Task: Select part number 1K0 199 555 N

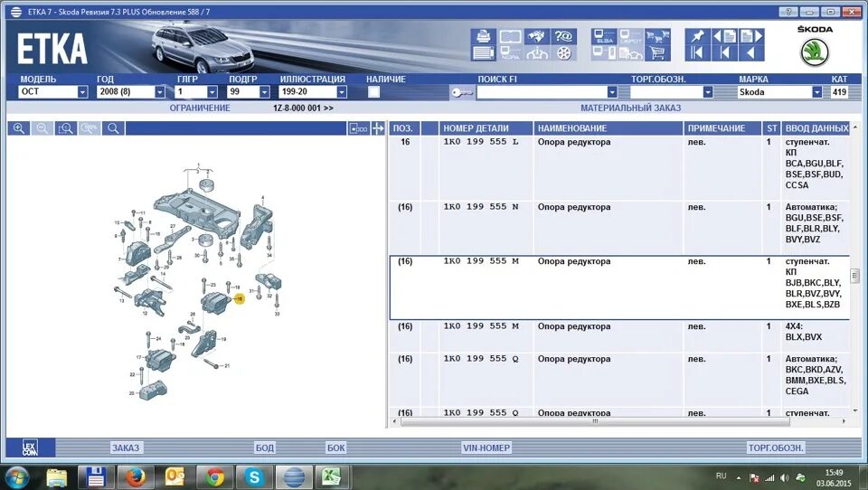Action: (480, 207)
